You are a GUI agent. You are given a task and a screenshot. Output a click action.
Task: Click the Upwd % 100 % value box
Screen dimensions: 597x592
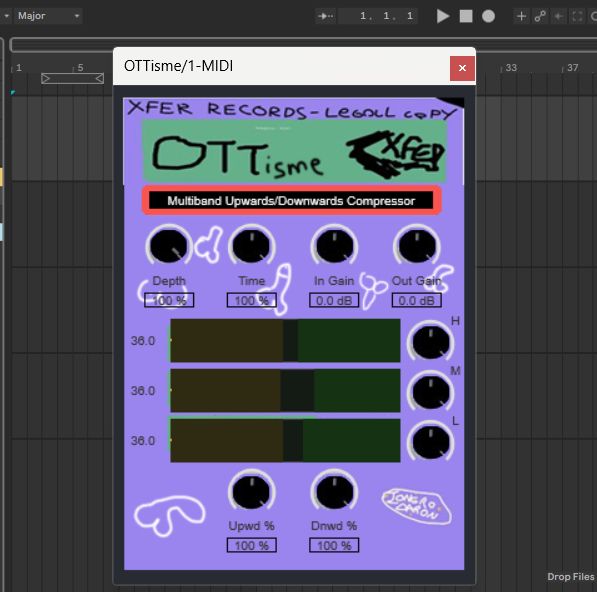(x=252, y=545)
